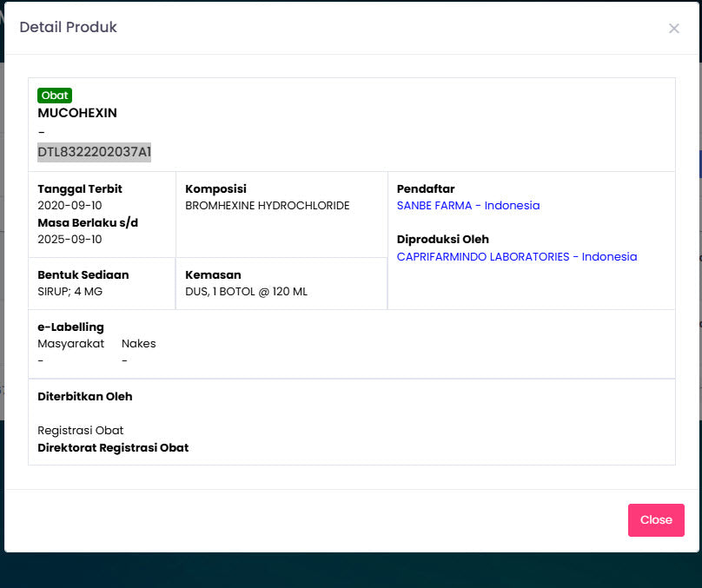Click the green Obat badge
Image resolution: width=702 pixels, height=588 pixels.
click(x=55, y=96)
